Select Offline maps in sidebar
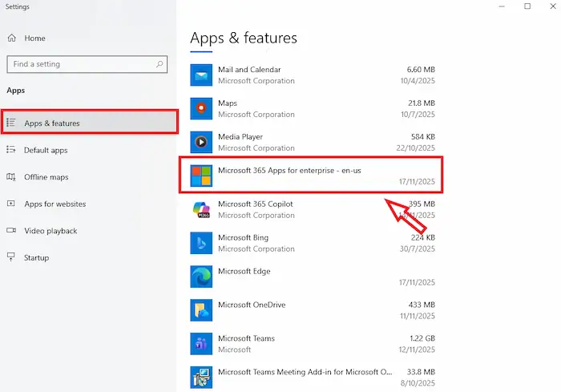561x392 pixels. coord(46,177)
